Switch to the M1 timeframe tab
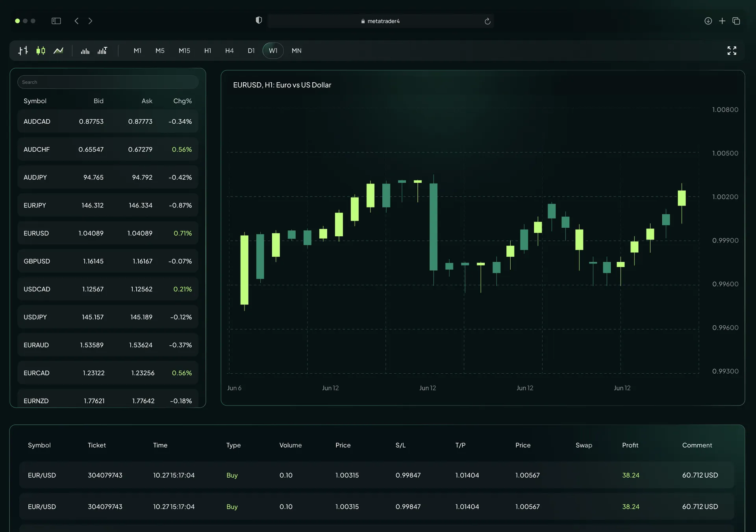Screen dimensions: 756x532 point(137,50)
